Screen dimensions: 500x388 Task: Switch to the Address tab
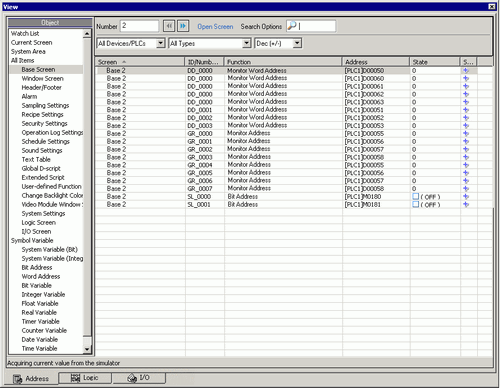point(32,379)
